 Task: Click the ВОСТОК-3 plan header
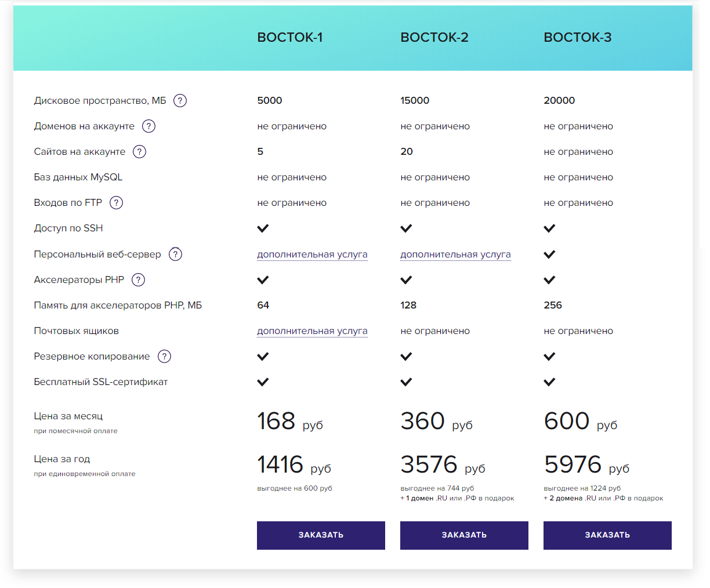click(577, 37)
